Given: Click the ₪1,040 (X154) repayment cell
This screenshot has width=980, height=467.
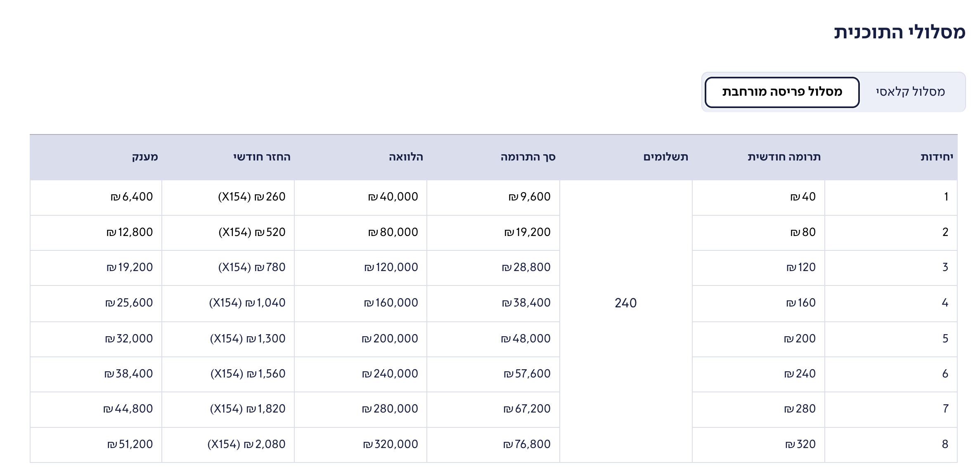Looking at the screenshot, I should [x=247, y=303].
